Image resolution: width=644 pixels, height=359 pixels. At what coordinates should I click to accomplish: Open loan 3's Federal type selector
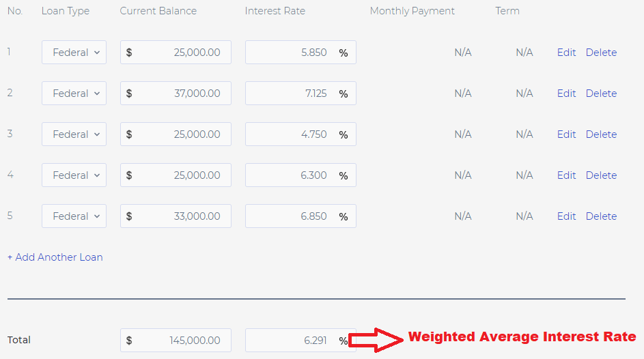tap(74, 134)
